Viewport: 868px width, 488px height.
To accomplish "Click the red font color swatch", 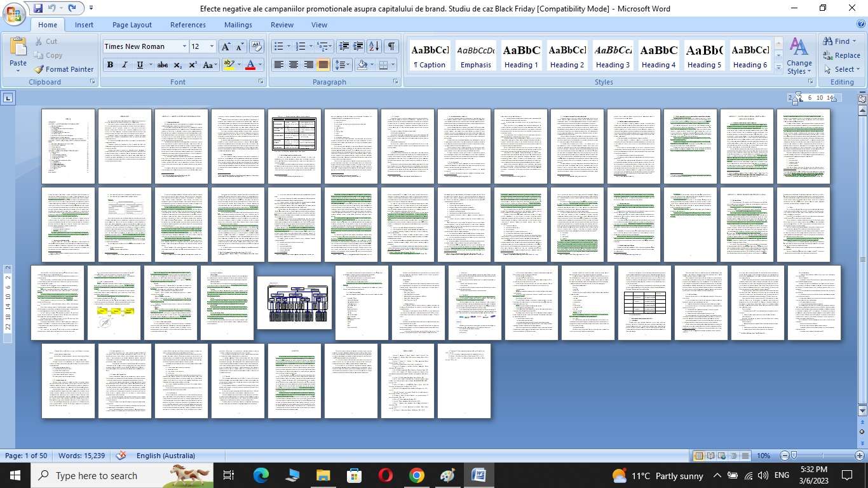I will 250,65.
